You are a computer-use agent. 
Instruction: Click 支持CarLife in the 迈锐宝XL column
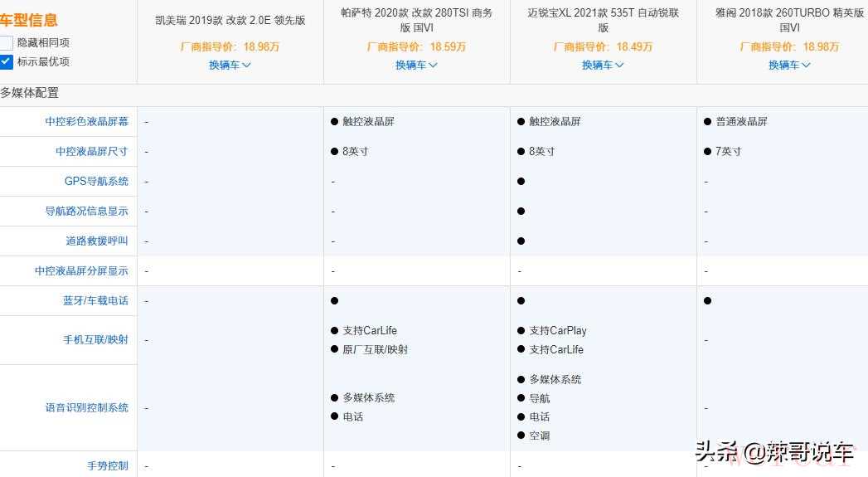pos(556,349)
